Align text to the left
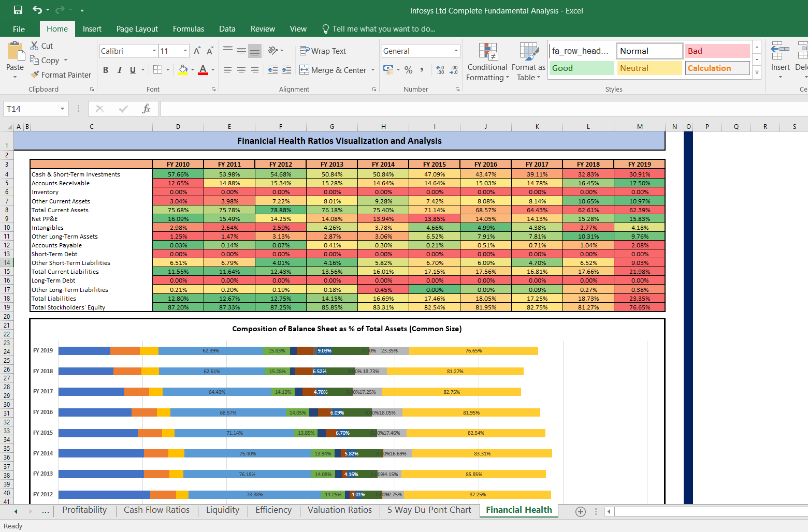This screenshot has height=532, width=808. tap(228, 70)
